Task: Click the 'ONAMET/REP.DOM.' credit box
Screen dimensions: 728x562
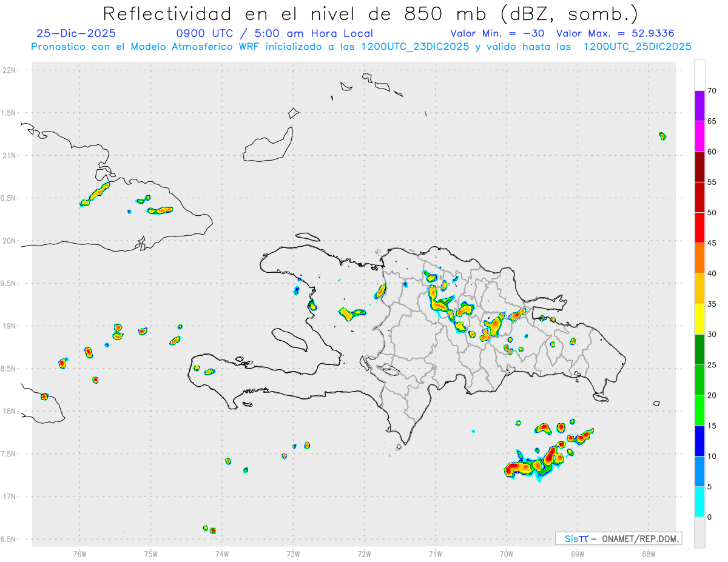Action: click(619, 538)
